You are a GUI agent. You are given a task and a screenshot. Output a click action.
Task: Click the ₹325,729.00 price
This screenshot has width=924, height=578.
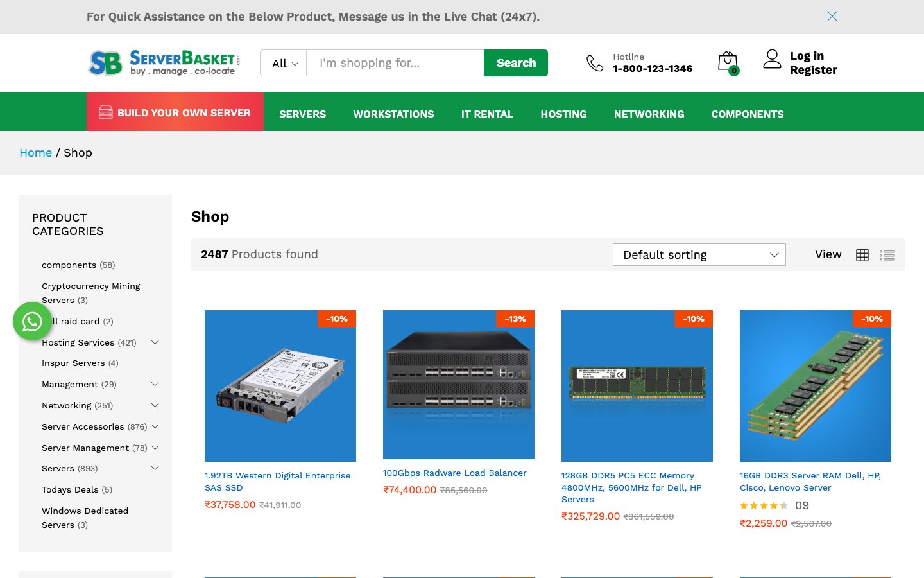point(591,516)
